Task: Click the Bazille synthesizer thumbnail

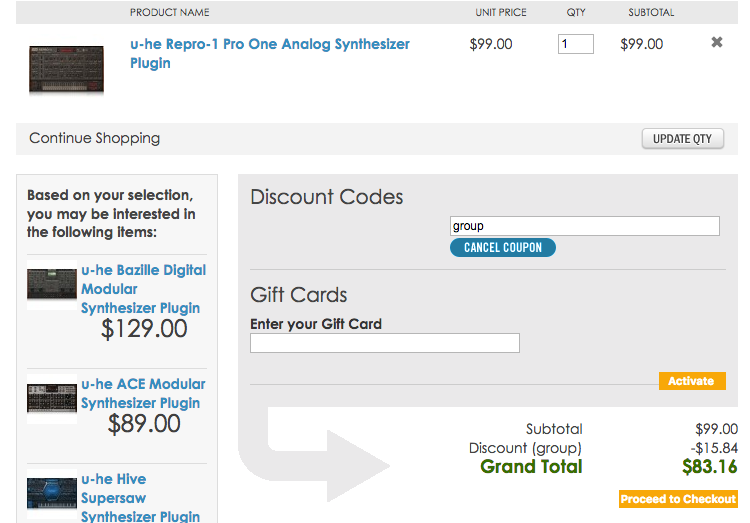Action: pos(52,284)
